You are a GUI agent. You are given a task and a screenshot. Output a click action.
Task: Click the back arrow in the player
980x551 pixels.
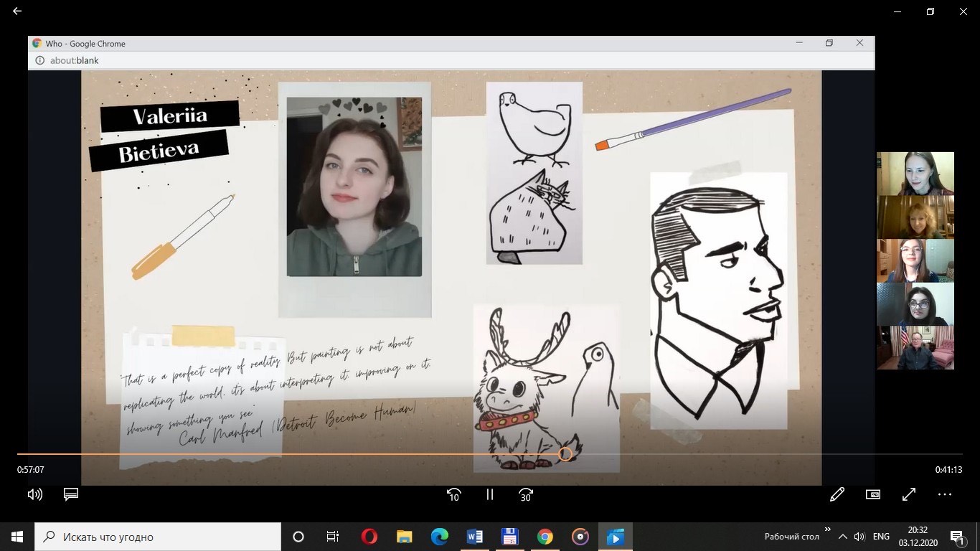[17, 11]
